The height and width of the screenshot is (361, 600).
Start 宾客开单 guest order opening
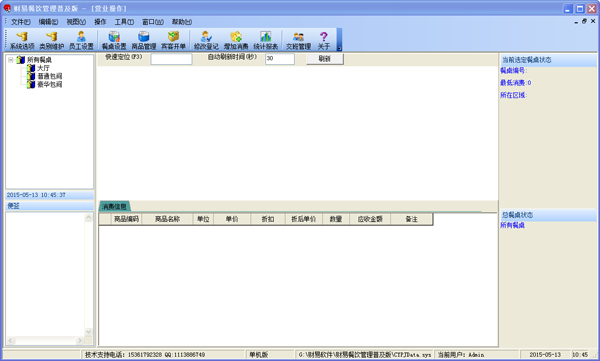[173, 41]
